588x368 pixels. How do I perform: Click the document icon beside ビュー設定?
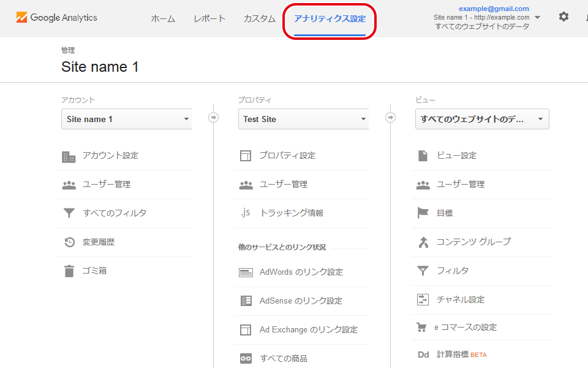423,155
